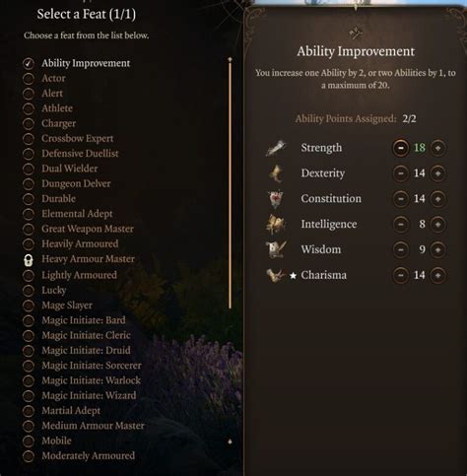The width and height of the screenshot is (467, 476).
Task: Click the Constitution heart icon
Action: click(275, 199)
